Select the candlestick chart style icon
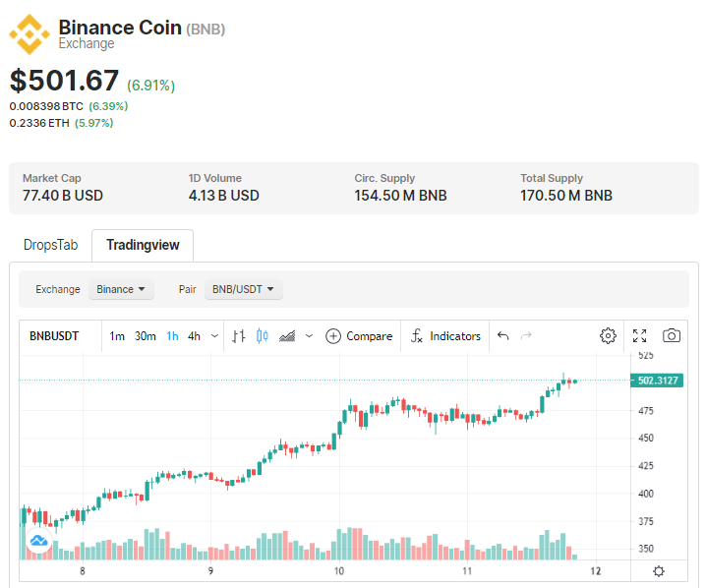706x588 pixels. coord(263,336)
